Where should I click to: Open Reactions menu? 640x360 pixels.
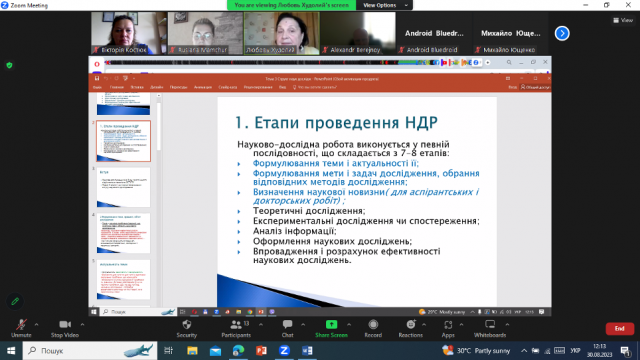(x=411, y=328)
